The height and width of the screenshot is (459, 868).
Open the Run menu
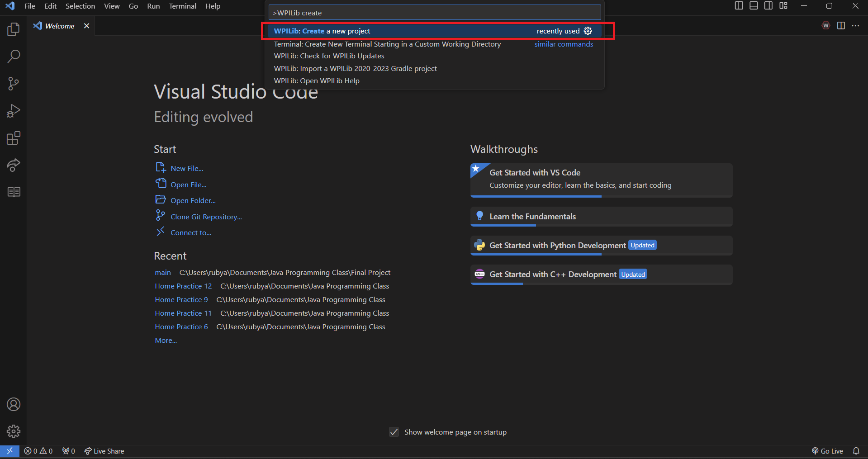tap(153, 6)
